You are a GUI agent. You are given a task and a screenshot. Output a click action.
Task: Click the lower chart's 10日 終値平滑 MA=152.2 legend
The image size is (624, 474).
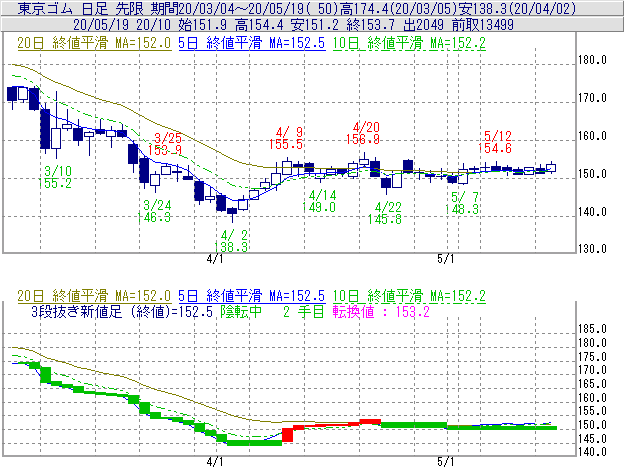(x=409, y=296)
